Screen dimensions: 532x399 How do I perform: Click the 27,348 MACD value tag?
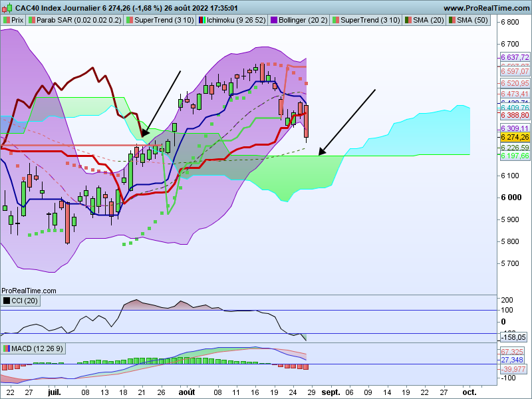click(x=512, y=360)
